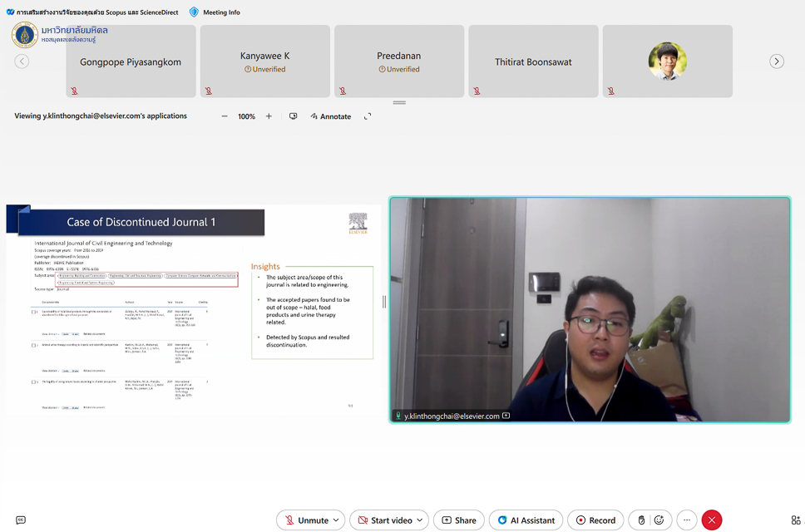Open closed captions icon at bottom left

click(21, 520)
